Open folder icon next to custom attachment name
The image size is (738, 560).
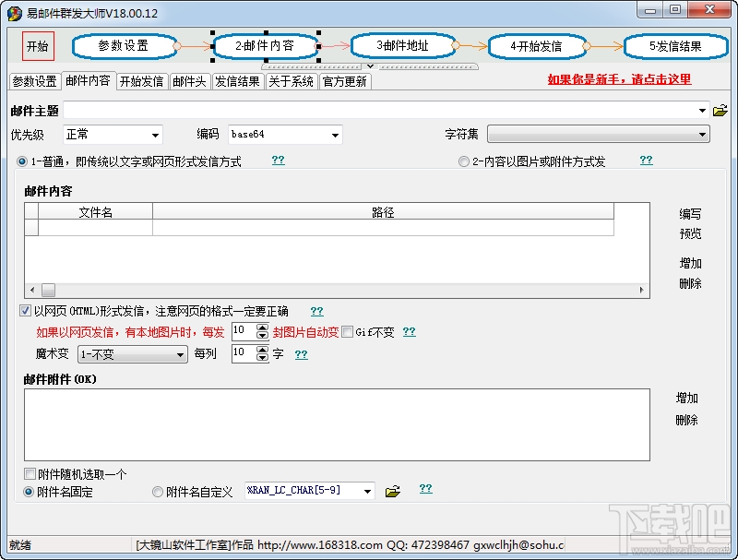click(x=393, y=492)
